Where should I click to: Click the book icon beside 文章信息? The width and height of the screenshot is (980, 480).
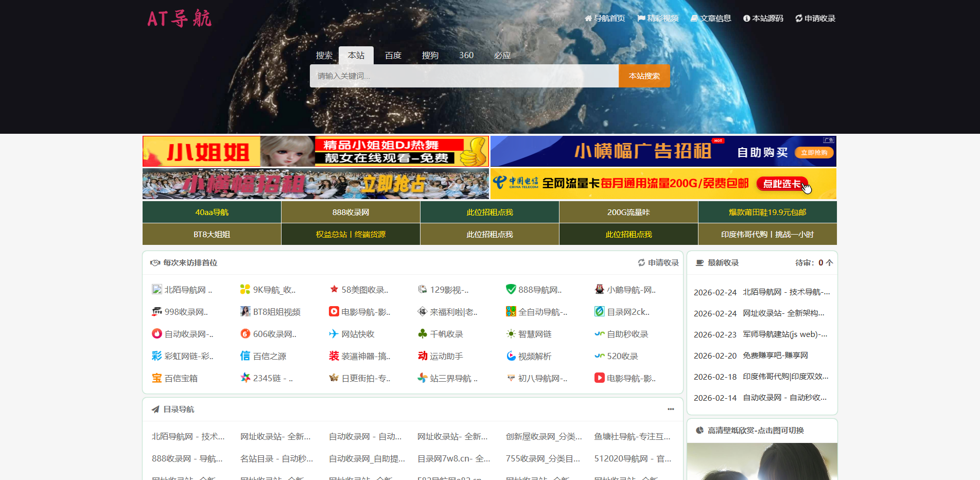[x=693, y=18]
